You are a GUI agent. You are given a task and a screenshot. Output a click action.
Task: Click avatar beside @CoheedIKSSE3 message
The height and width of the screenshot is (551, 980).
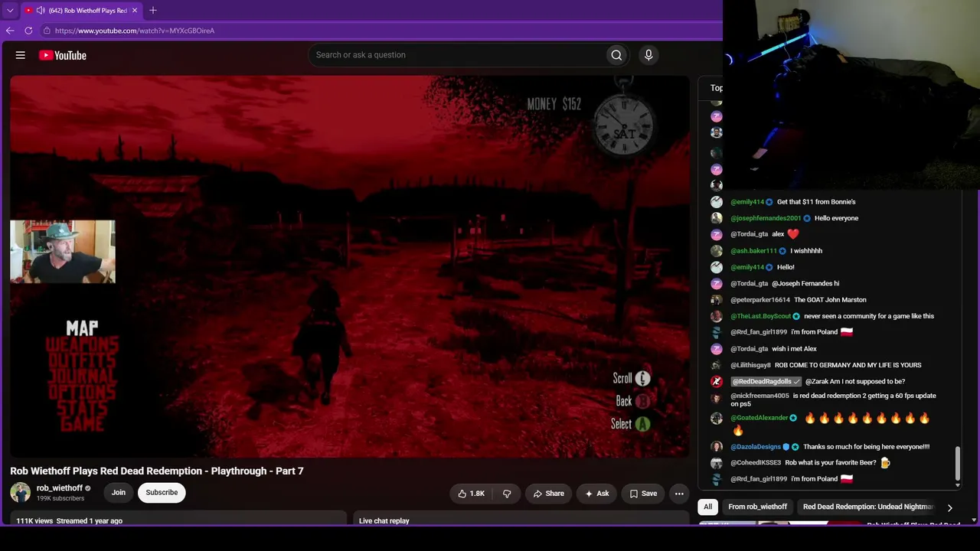717,463
